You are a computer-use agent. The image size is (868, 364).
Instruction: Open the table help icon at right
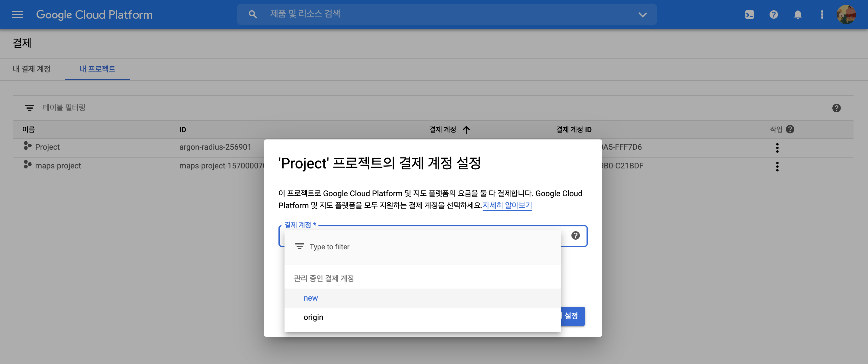836,108
